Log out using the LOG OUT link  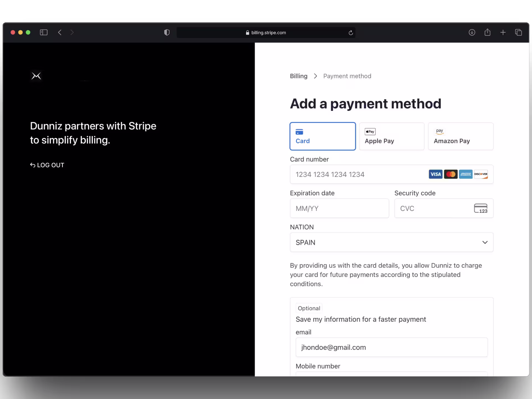47,165
